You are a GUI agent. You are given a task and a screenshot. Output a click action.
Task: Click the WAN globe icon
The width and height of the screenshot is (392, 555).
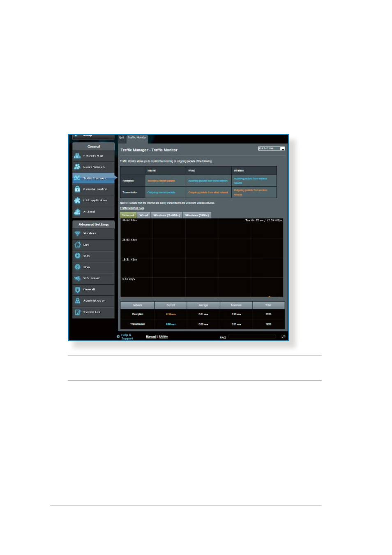coord(77,255)
